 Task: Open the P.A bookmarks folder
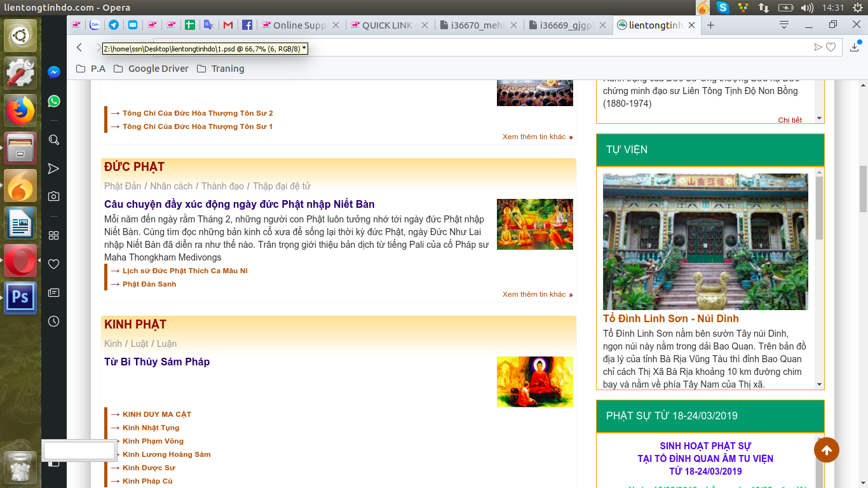[91, 69]
